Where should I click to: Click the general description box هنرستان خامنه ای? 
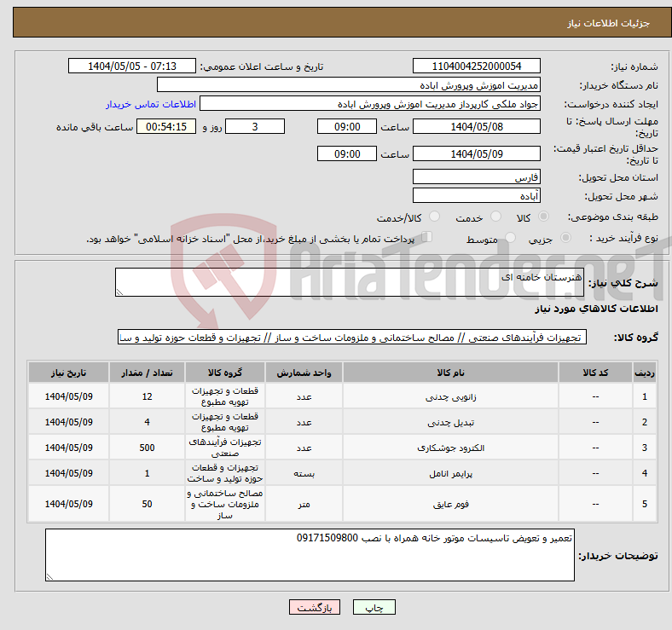(x=350, y=282)
